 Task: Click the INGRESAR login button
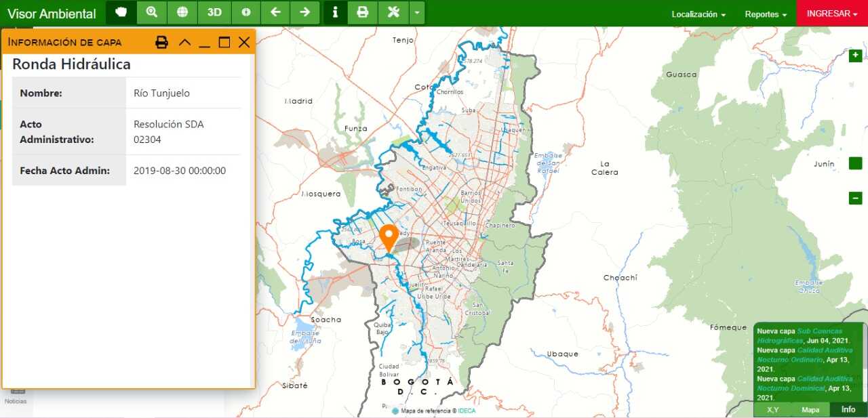point(832,14)
